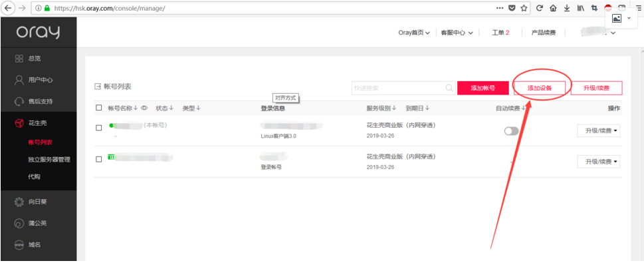Click the 帐号列表 heading icon

(x=98, y=87)
